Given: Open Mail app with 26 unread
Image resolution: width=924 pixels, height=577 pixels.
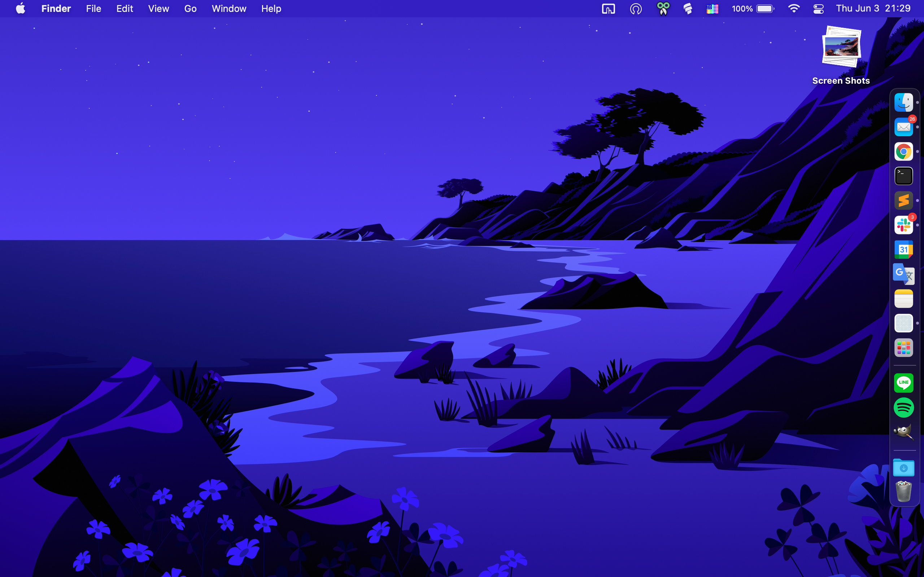Looking at the screenshot, I should [903, 127].
